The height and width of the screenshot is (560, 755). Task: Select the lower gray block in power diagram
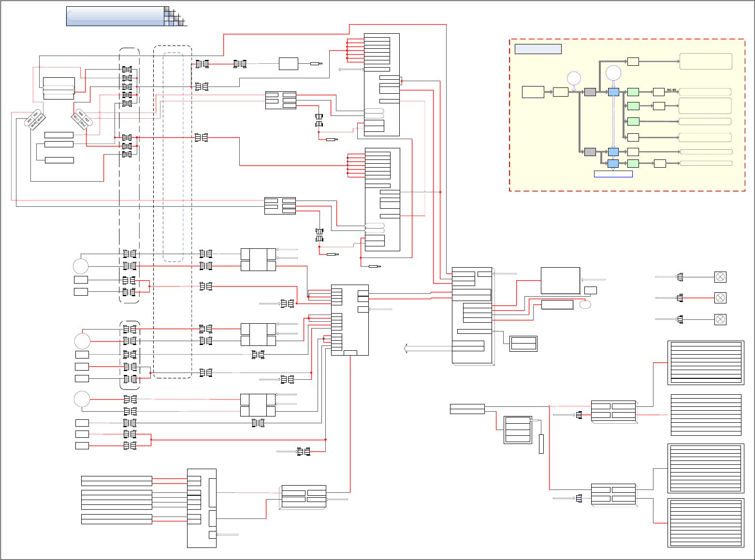pyautogui.click(x=590, y=152)
